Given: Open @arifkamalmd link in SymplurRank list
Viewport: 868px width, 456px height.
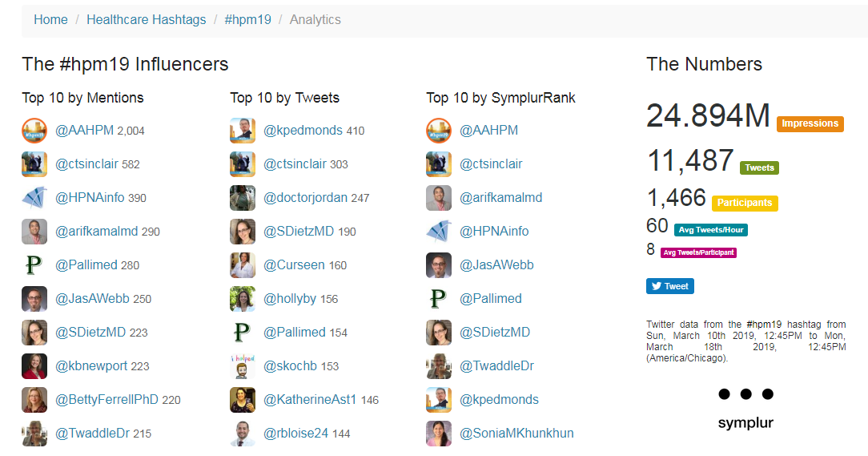Looking at the screenshot, I should coord(501,198).
